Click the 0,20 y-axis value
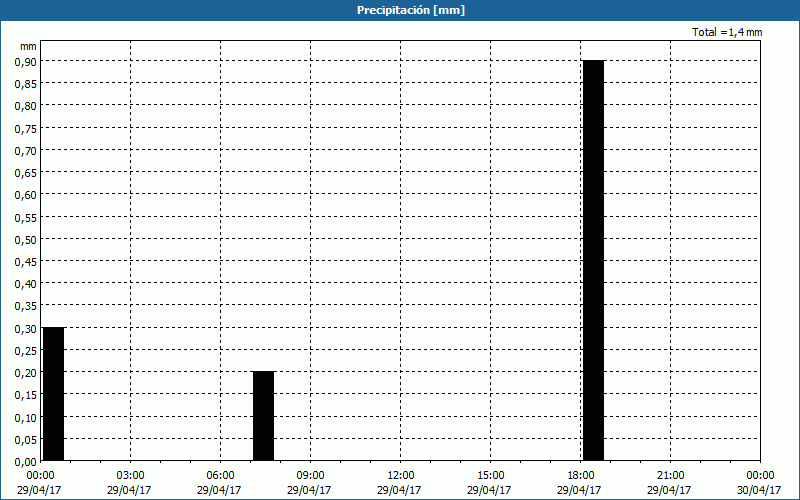Screen dimensions: 800x500 click(26, 372)
